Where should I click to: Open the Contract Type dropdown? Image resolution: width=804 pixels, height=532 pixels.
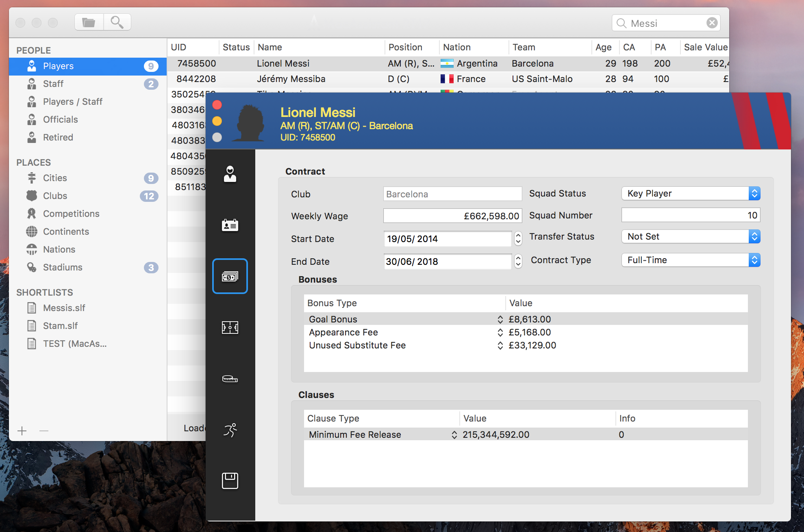(x=691, y=260)
